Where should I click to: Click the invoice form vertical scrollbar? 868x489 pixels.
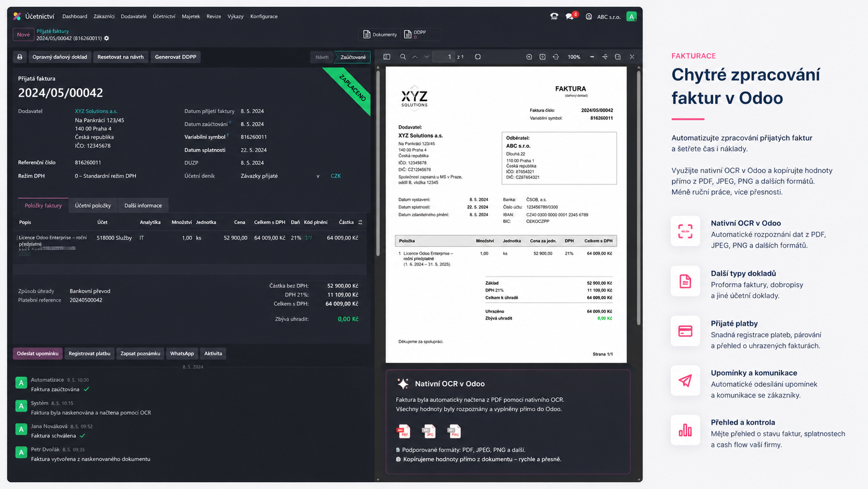point(378,164)
